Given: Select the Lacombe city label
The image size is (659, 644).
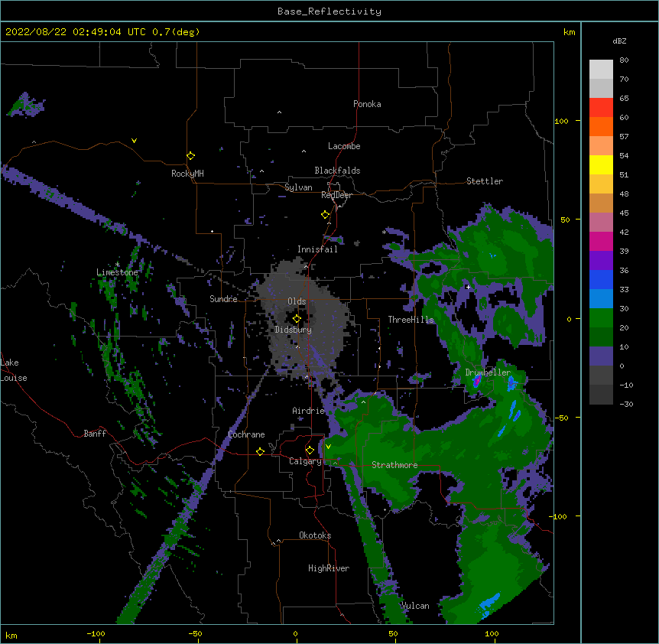Looking at the screenshot, I should click(344, 146).
